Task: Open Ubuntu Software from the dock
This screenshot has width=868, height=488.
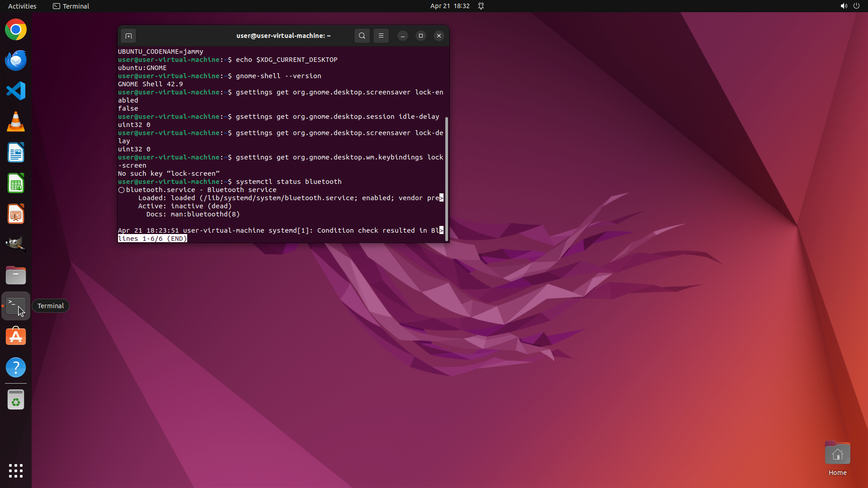Action: coord(16,337)
